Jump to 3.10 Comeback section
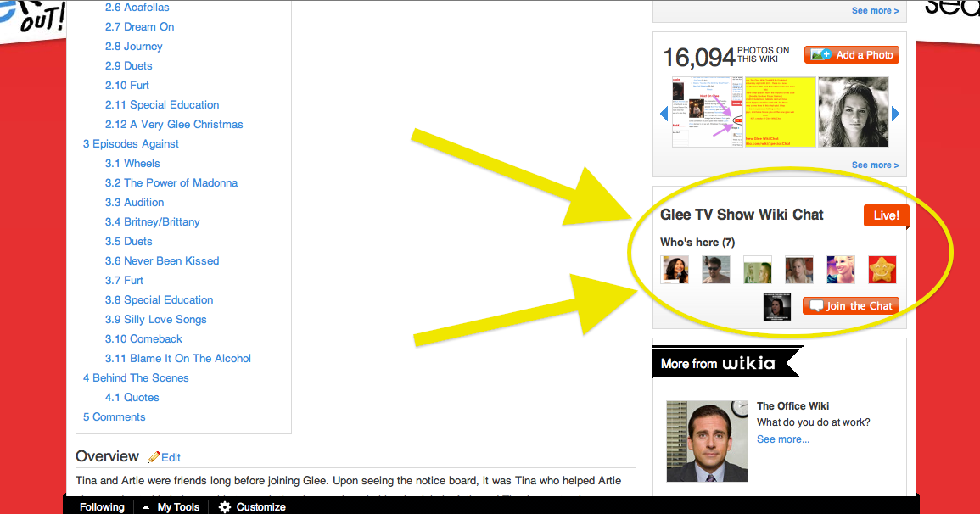980x514 pixels. (x=143, y=338)
